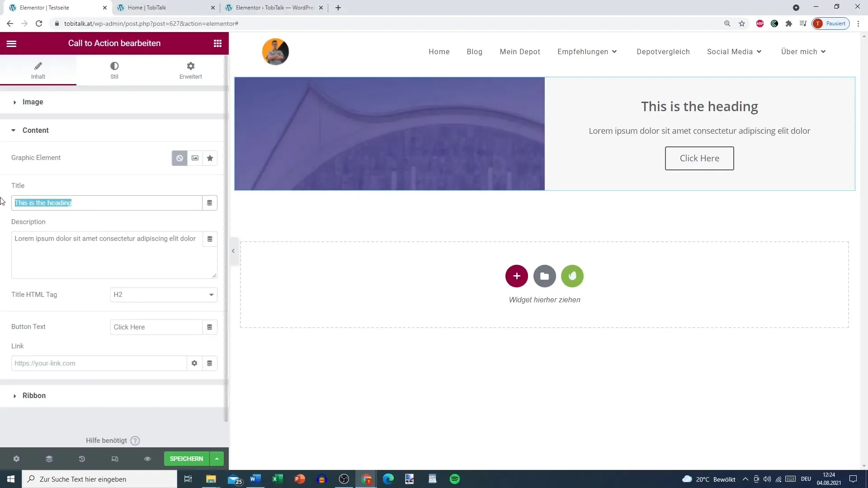Expand the Social Media navigation dropdown
Screen dimensions: 868x488
734,52
